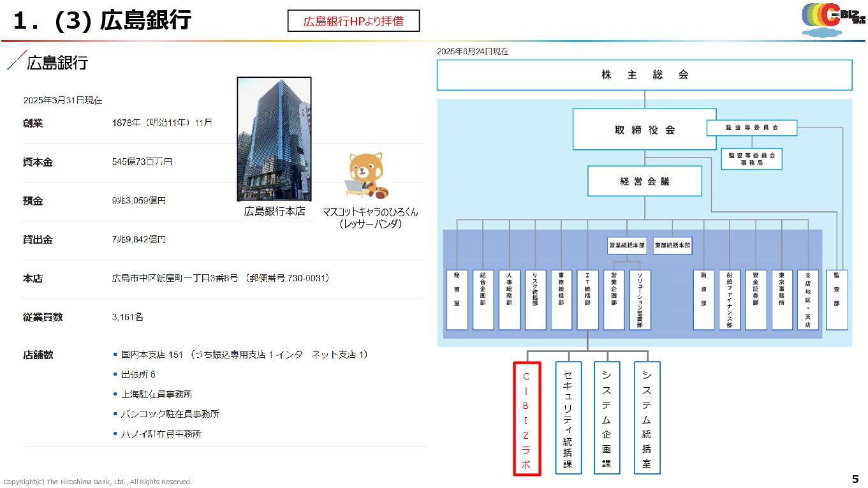Click the ソリューション営業部 box
Viewport: 868px width, 488px height.
[640, 300]
